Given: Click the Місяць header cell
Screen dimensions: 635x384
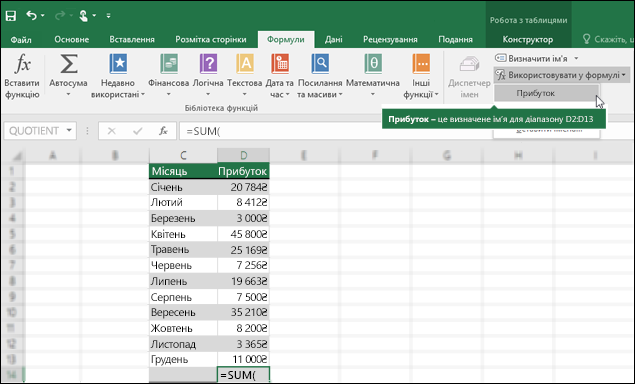Looking at the screenshot, I should click(183, 171).
